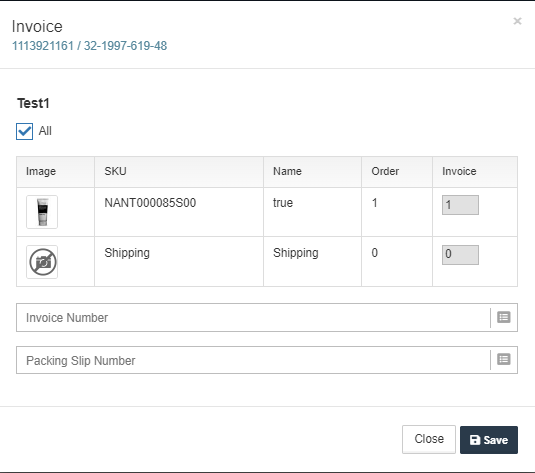This screenshot has width=535, height=473.
Task: Click the Packing Slip Number field
Action: pyautogui.click(x=253, y=360)
